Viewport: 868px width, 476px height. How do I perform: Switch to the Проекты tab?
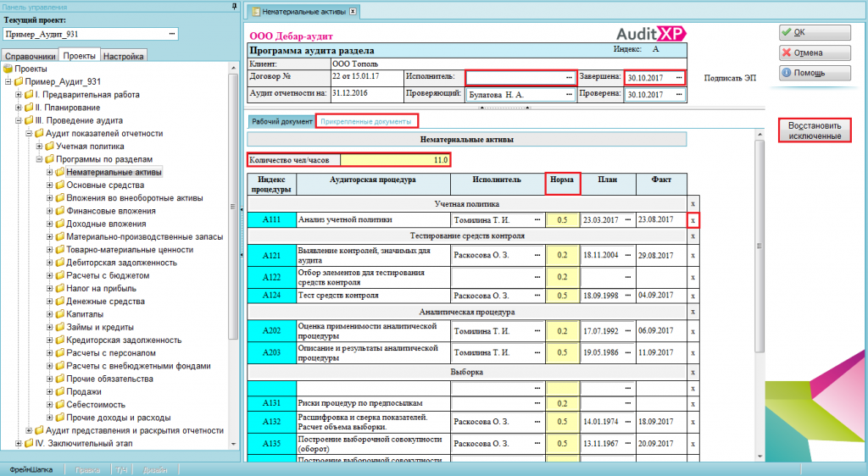pos(79,56)
